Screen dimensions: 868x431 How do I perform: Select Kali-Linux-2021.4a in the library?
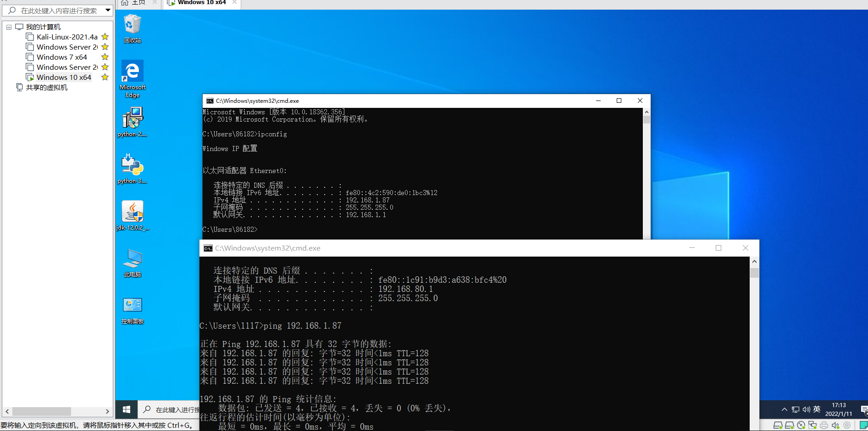point(67,37)
